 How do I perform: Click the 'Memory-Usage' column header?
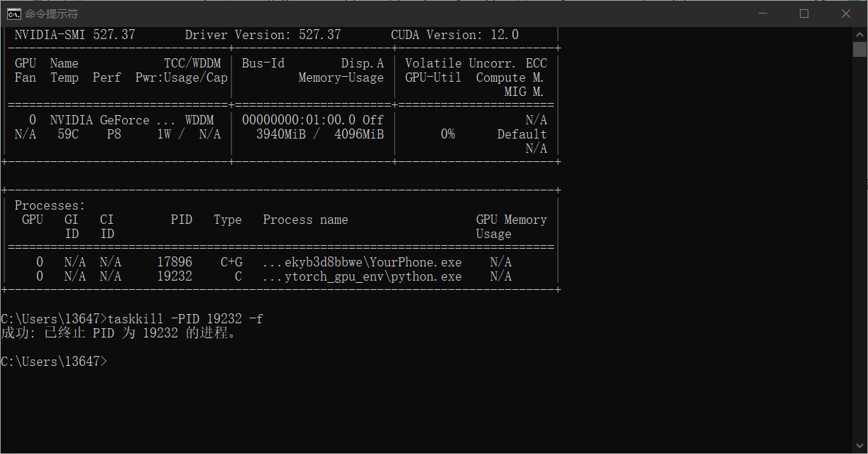(x=341, y=77)
